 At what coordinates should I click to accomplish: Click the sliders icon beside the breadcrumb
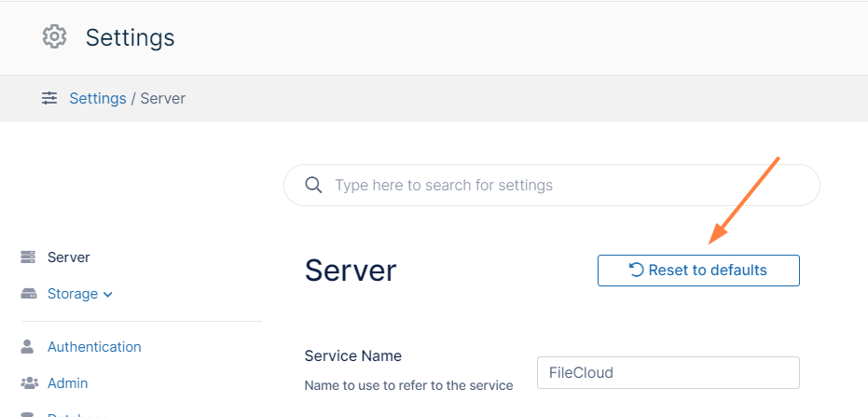pyautogui.click(x=49, y=98)
